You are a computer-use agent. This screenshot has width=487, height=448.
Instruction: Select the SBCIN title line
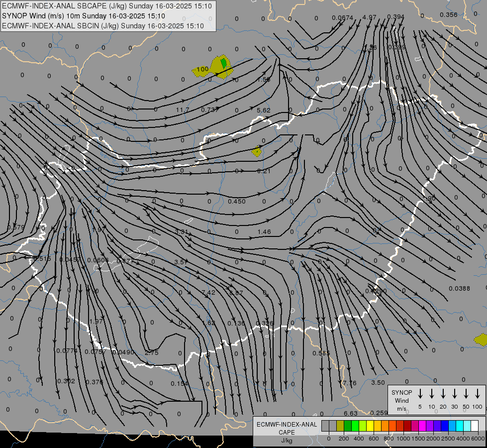[x=103, y=26]
